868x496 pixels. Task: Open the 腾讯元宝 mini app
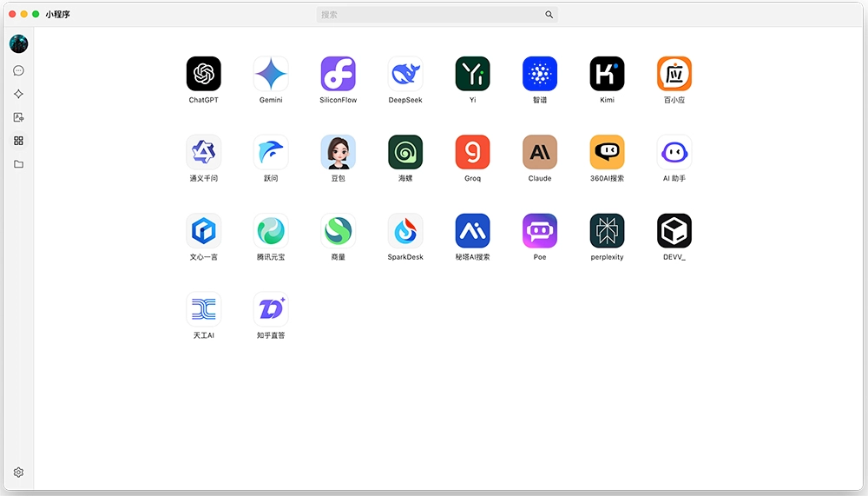tap(271, 230)
